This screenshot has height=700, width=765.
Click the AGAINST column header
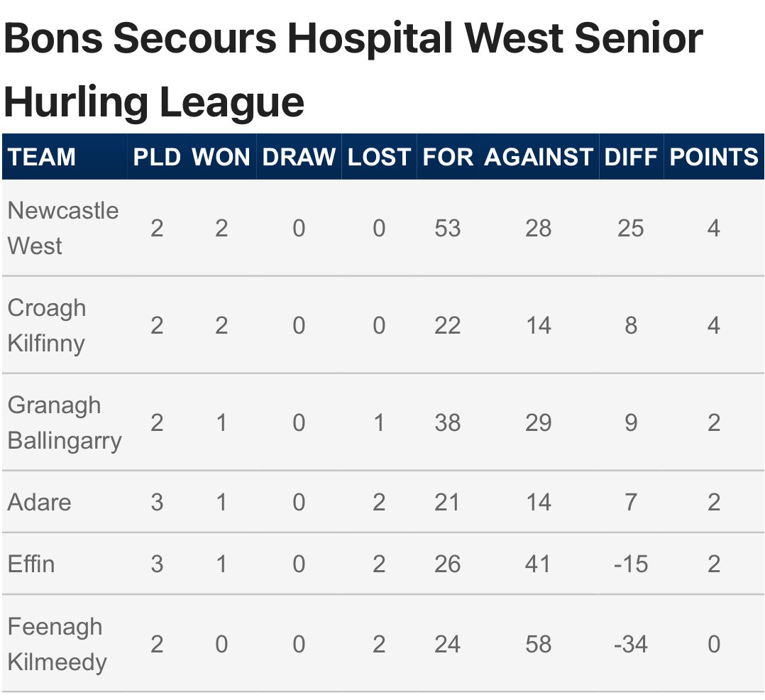(x=539, y=157)
